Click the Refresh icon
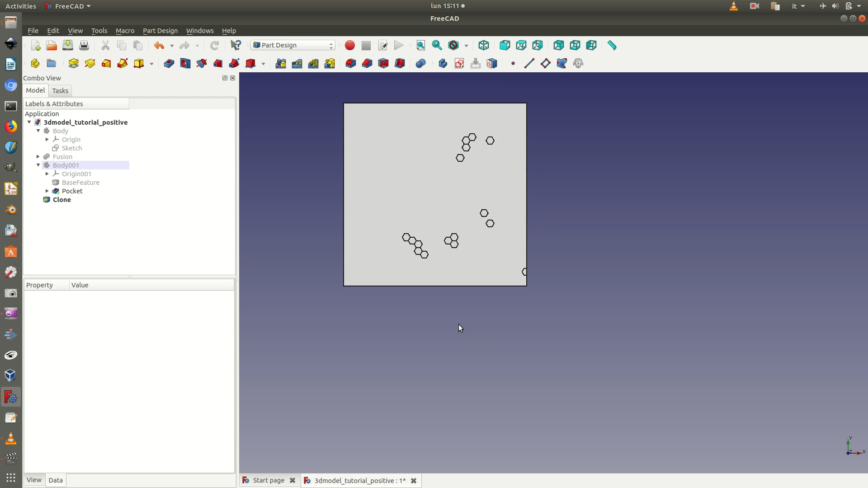The width and height of the screenshot is (868, 488). pyautogui.click(x=214, y=45)
